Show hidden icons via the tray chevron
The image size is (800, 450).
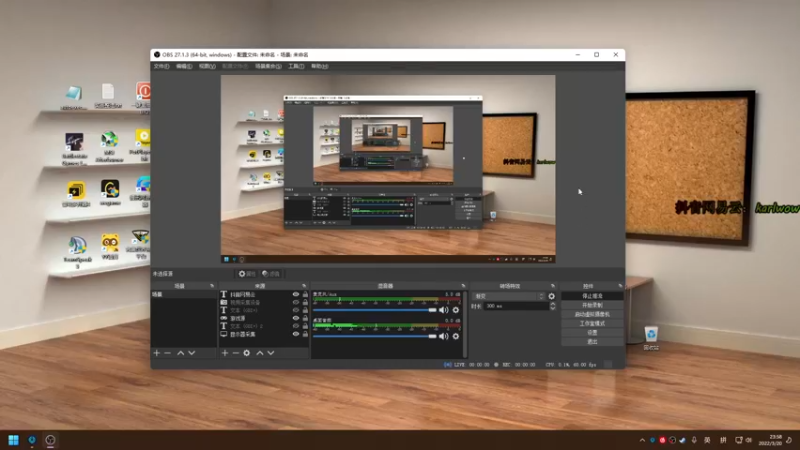point(642,440)
